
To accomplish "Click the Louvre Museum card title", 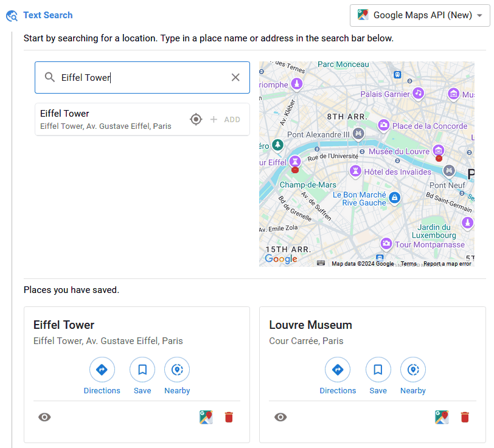I will 310,325.
